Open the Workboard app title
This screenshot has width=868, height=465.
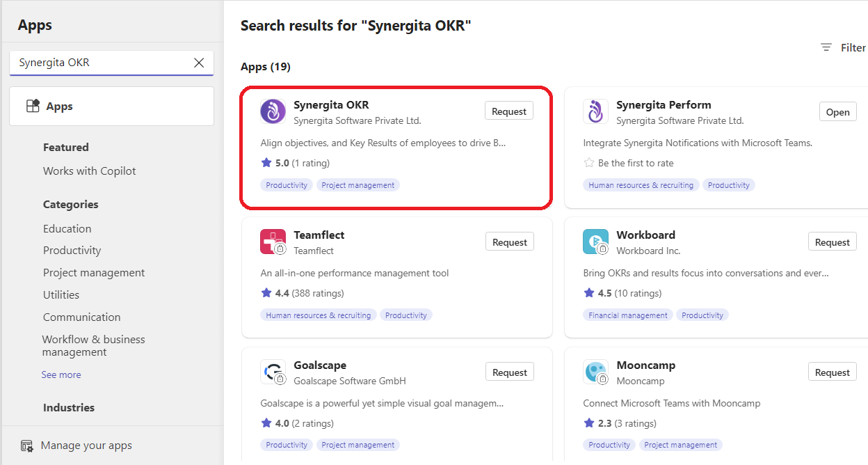pyautogui.click(x=645, y=235)
